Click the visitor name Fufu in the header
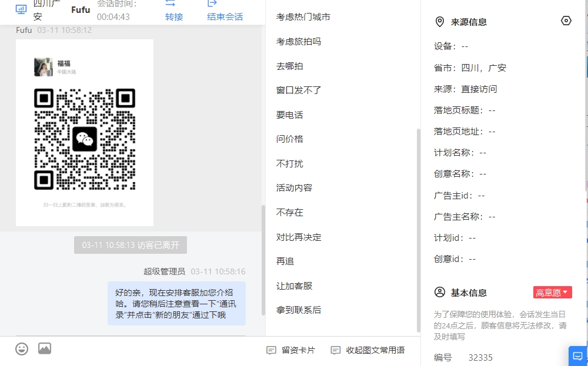 [x=81, y=10]
